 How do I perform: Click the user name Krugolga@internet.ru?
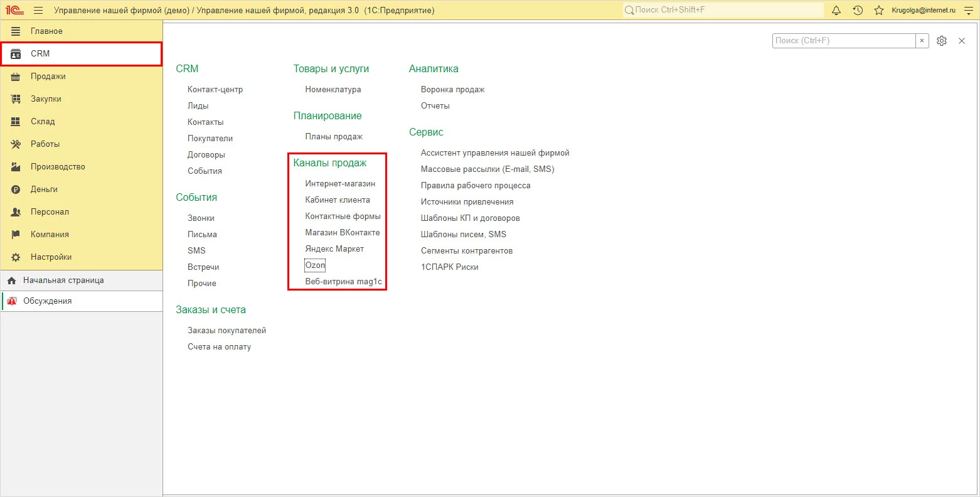click(924, 11)
